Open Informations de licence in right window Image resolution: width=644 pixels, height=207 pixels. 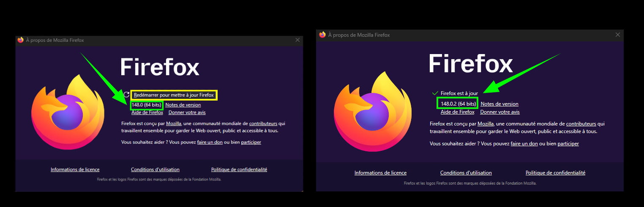coord(380,173)
